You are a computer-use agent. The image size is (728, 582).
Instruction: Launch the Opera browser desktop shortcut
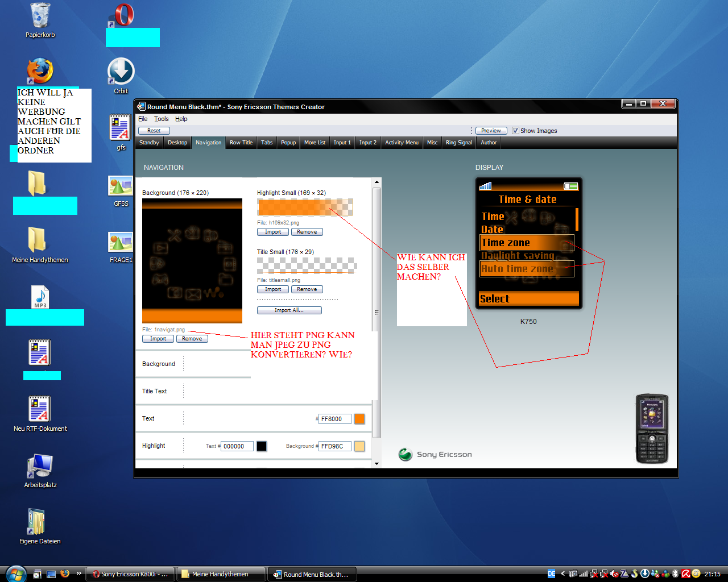tap(121, 15)
